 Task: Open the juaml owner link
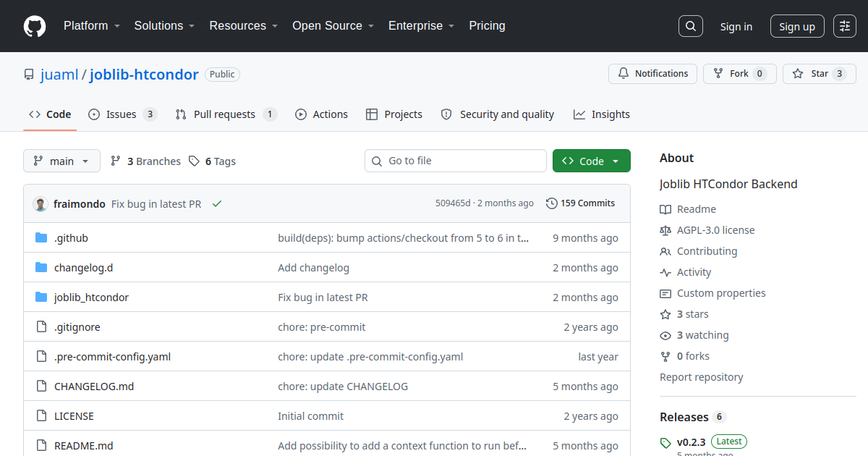pos(58,75)
